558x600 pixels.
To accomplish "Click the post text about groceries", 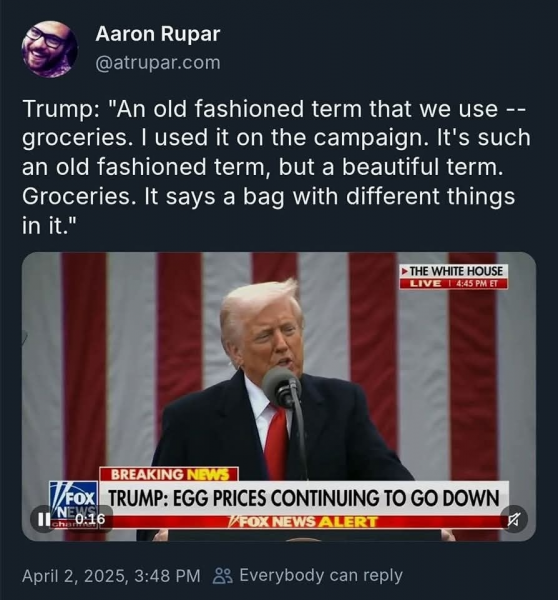I will click(x=276, y=167).
